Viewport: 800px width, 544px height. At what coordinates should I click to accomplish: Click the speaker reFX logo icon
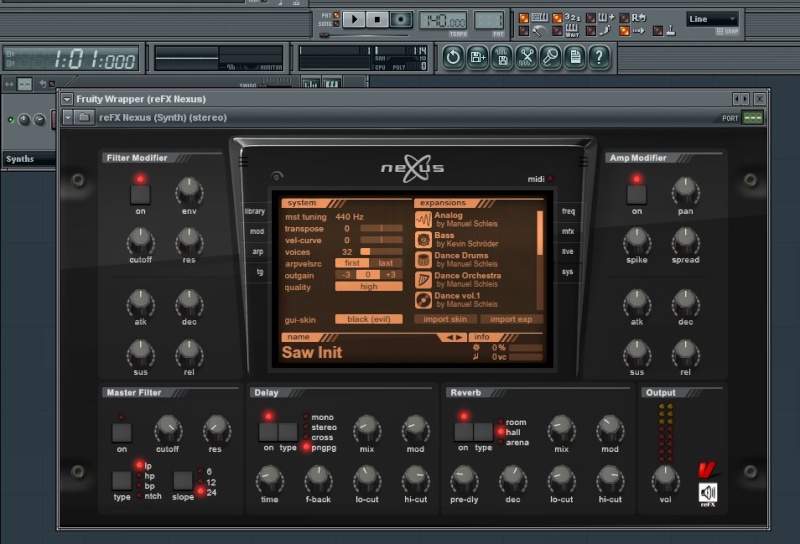[708, 493]
